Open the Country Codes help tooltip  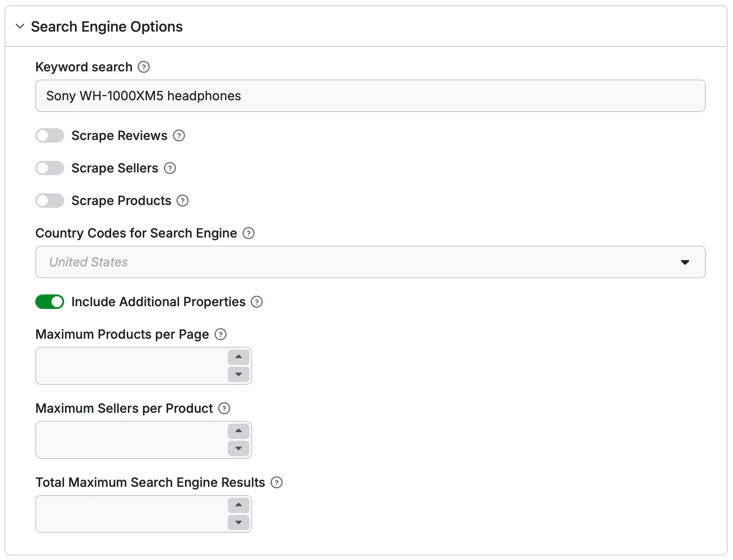248,233
